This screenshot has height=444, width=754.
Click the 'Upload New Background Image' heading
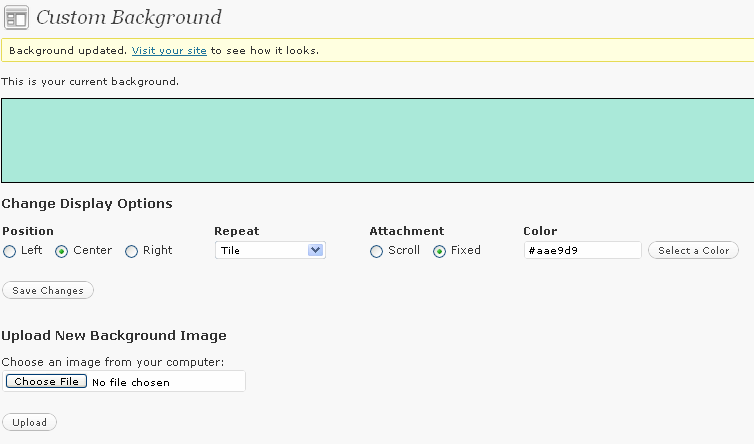point(114,335)
